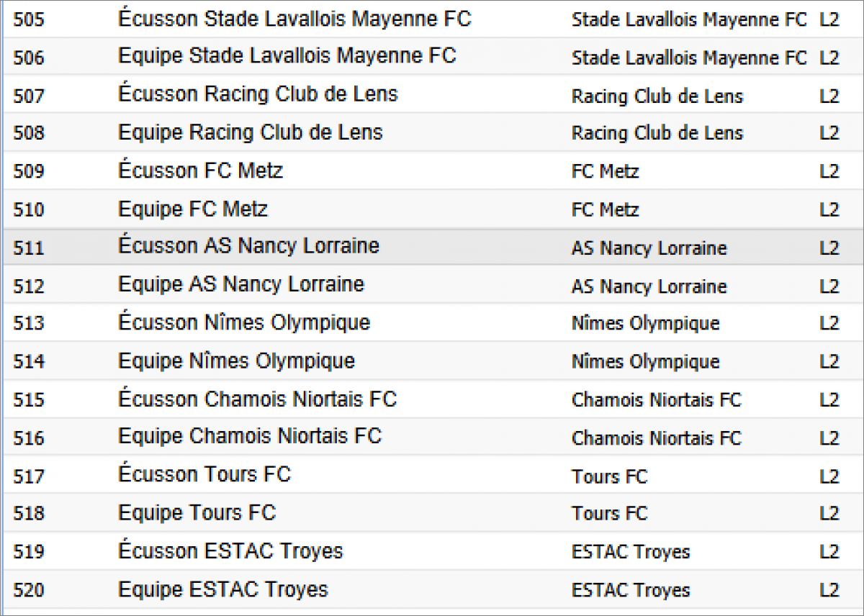
Task: Click row number 518
Action: [29, 514]
